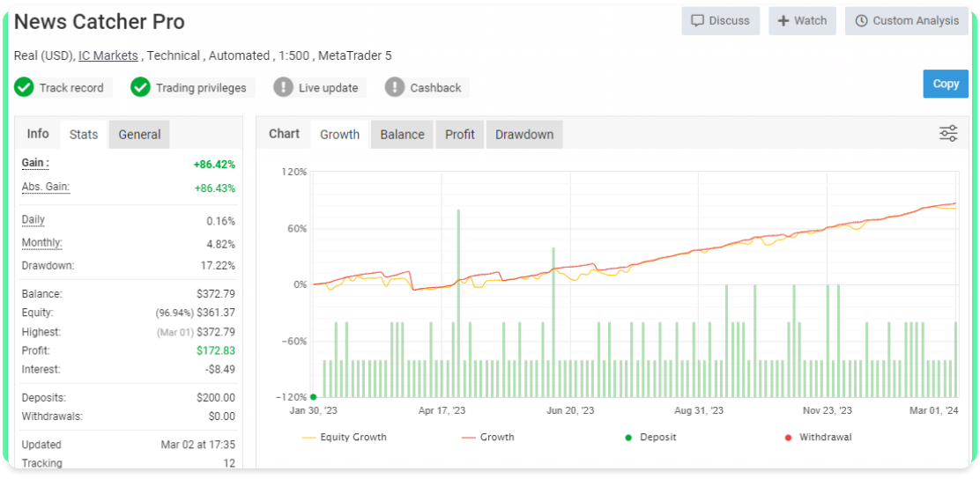Click the green Trading privileges checkmark icon
The image size is (980, 479).
(x=140, y=87)
